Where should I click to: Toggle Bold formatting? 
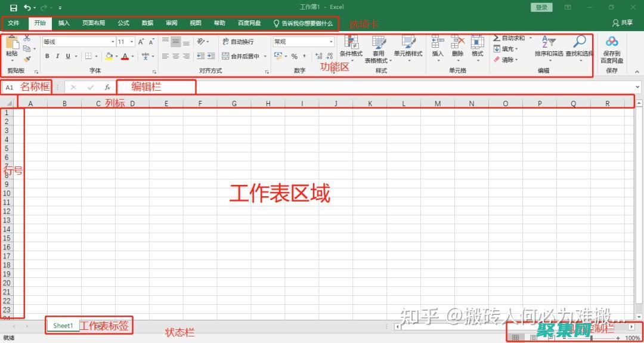click(47, 56)
